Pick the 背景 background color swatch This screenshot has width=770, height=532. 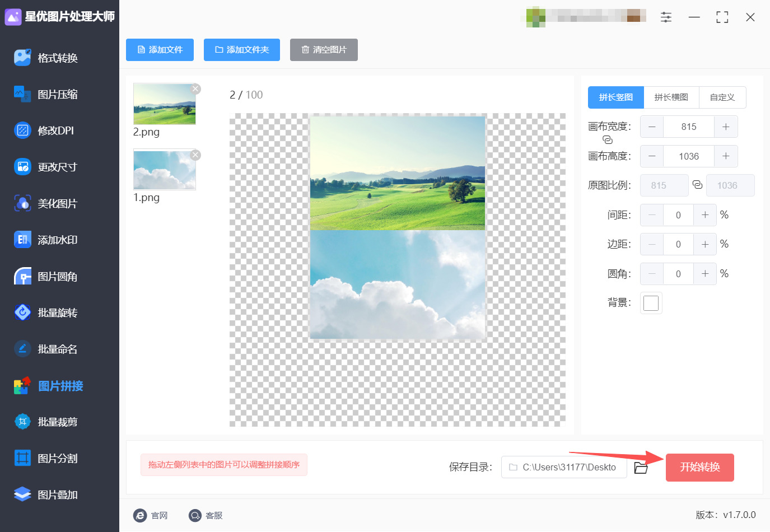tap(651, 303)
